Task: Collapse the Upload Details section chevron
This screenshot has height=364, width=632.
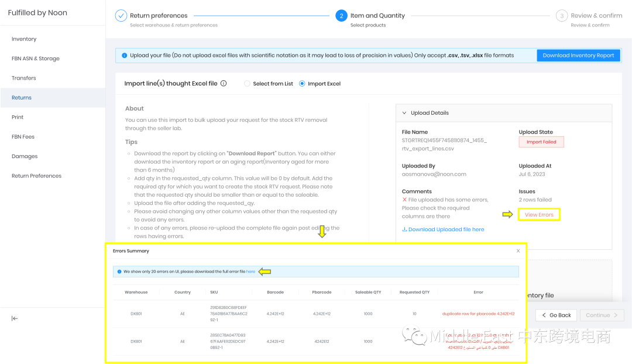Action: 404,113
